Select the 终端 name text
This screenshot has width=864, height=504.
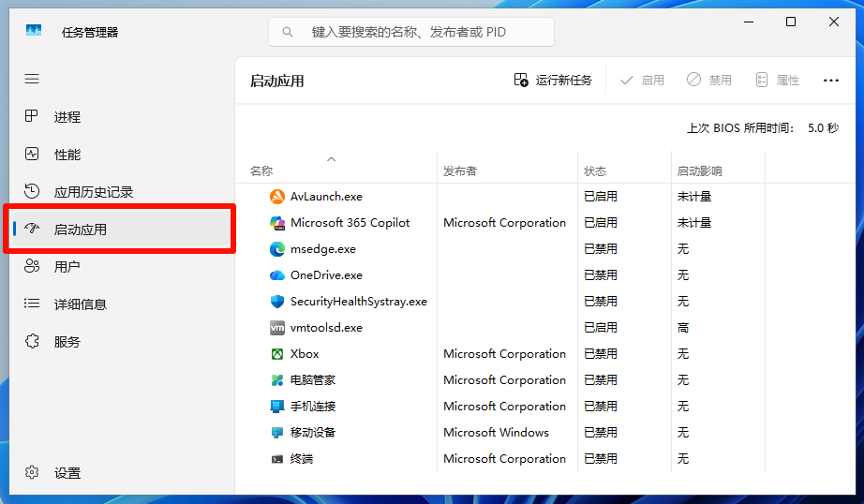(302, 459)
